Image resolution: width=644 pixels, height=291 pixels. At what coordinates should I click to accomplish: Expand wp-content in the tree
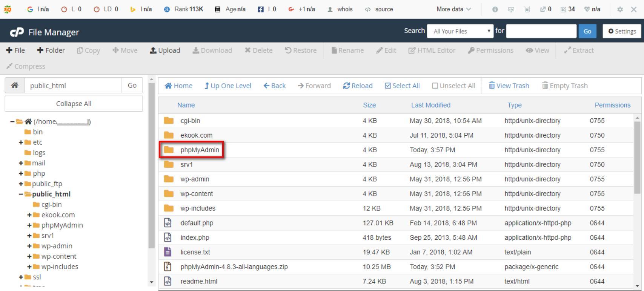pyautogui.click(x=29, y=256)
